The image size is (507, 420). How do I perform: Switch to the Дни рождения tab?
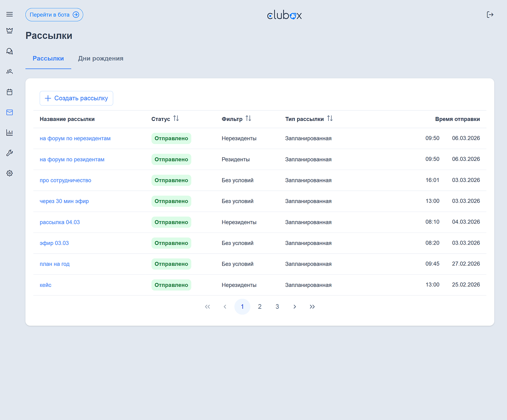[101, 59]
